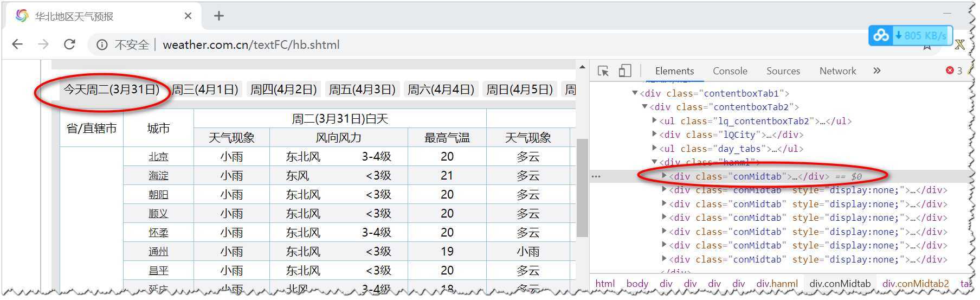Expand the selected conMidtab div node
980x300 pixels.
click(x=665, y=176)
